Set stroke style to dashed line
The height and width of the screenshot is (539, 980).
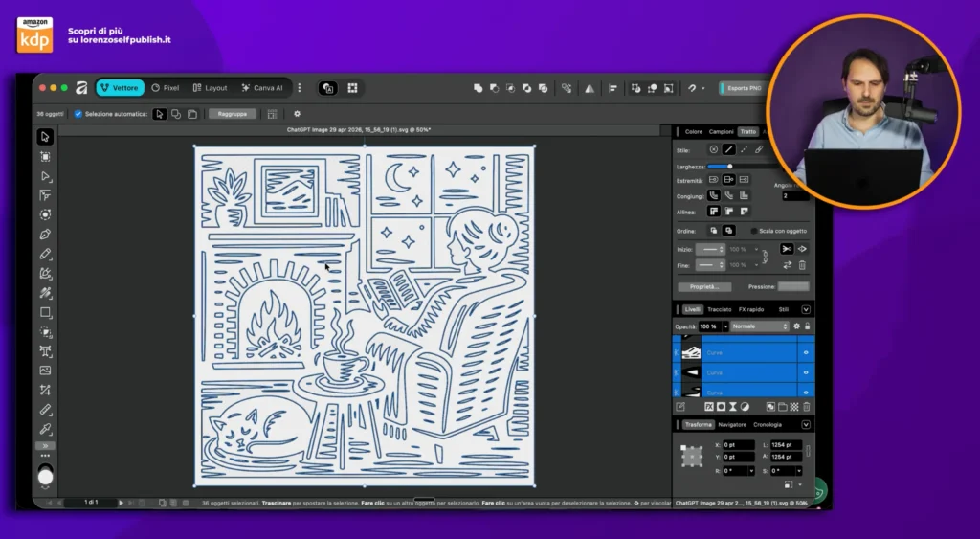point(744,149)
